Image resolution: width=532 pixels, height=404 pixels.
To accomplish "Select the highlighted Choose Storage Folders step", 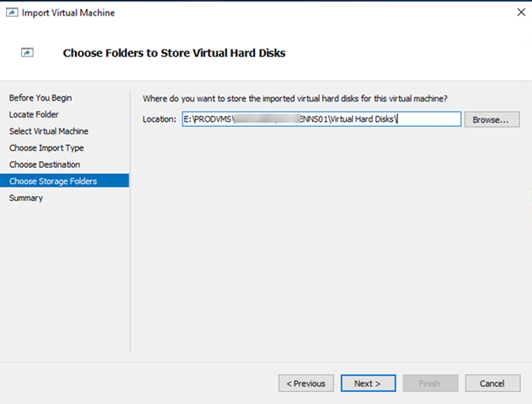I will tap(53, 181).
